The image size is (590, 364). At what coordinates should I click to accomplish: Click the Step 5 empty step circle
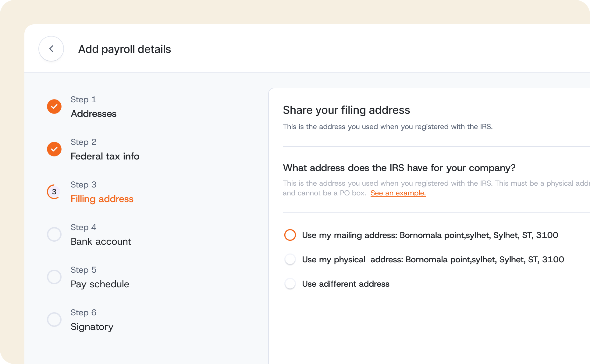[x=54, y=277]
